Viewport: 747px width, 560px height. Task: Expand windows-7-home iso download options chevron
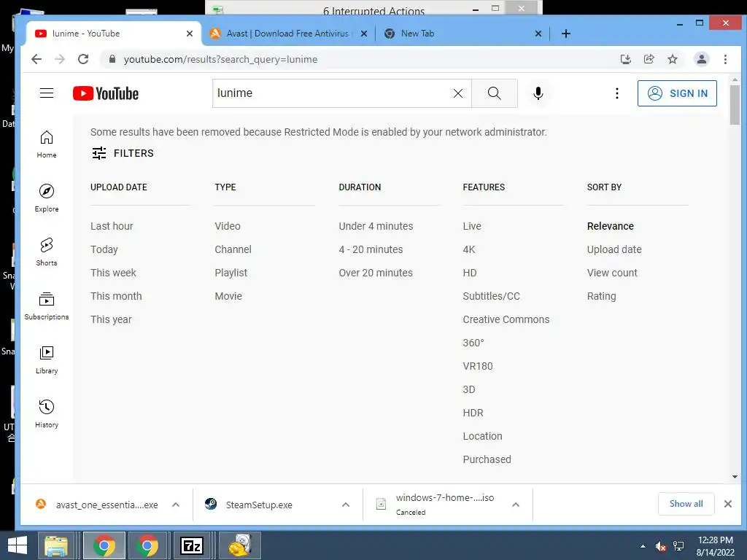coord(516,505)
